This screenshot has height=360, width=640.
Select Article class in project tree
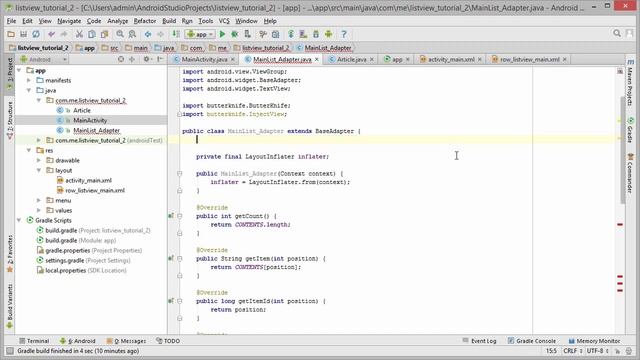82,110
